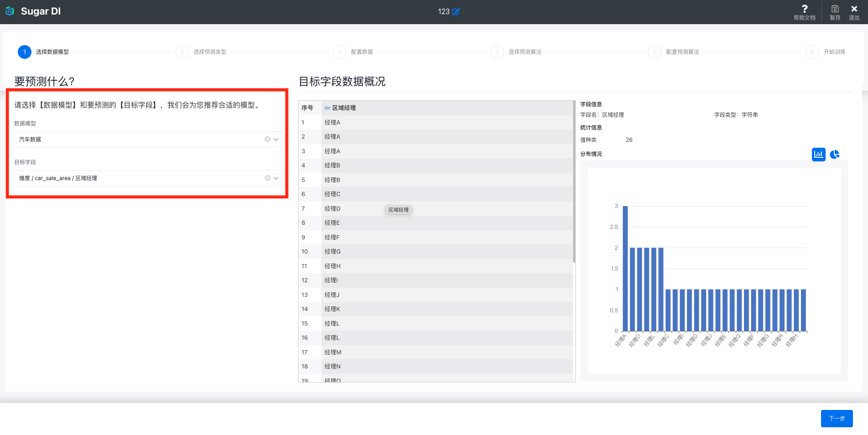Open the 汽车数据 data model combo box

click(x=149, y=139)
